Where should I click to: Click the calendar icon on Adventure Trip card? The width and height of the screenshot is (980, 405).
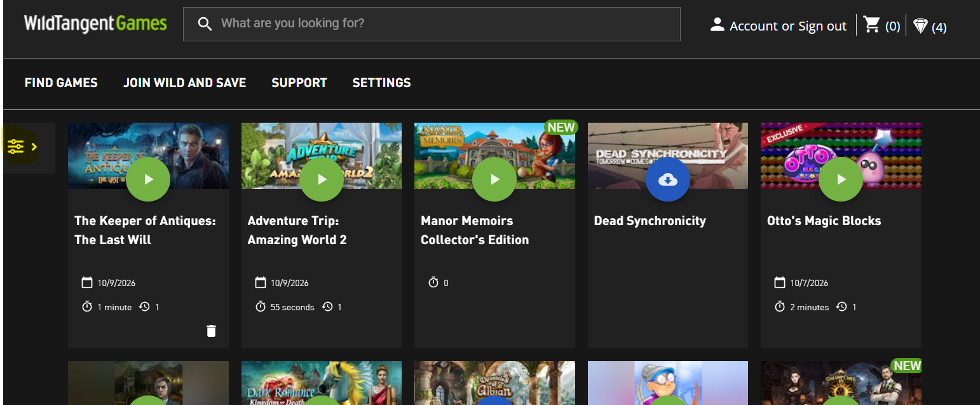pos(260,282)
